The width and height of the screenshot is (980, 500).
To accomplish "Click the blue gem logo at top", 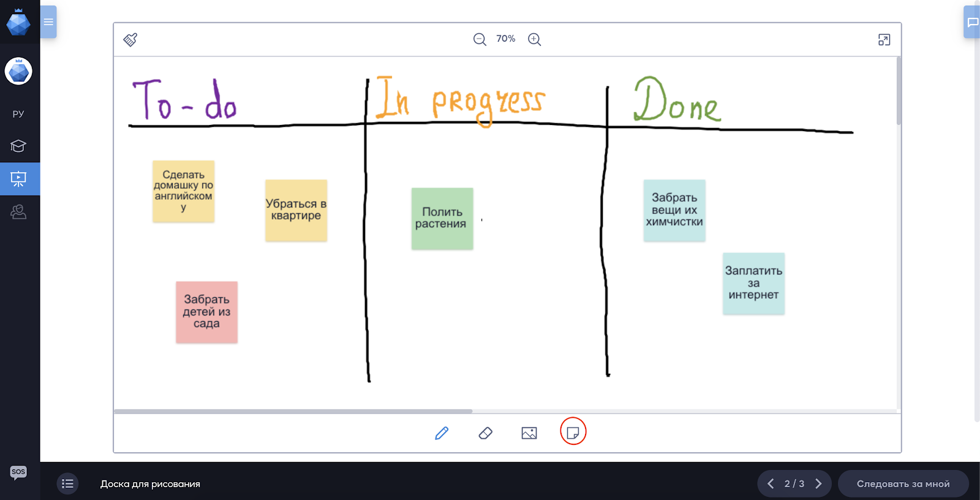I will click(x=18, y=22).
